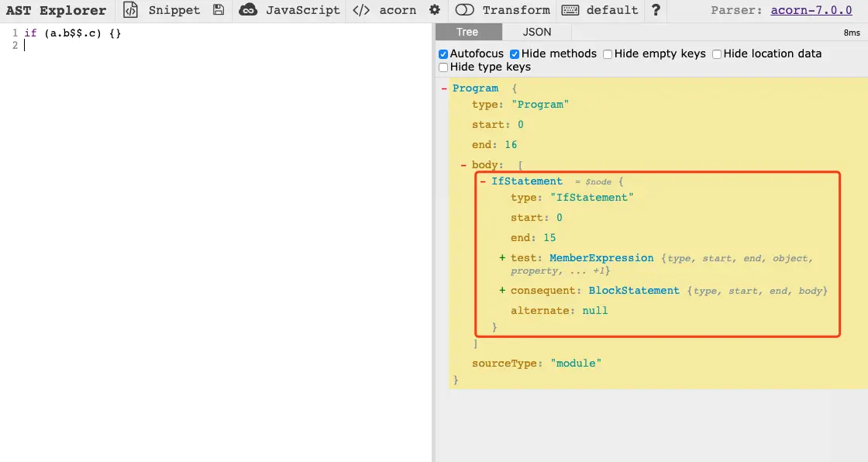Enable the Hide type keys checkbox
Screen dimensions: 868x462
[x=443, y=67]
